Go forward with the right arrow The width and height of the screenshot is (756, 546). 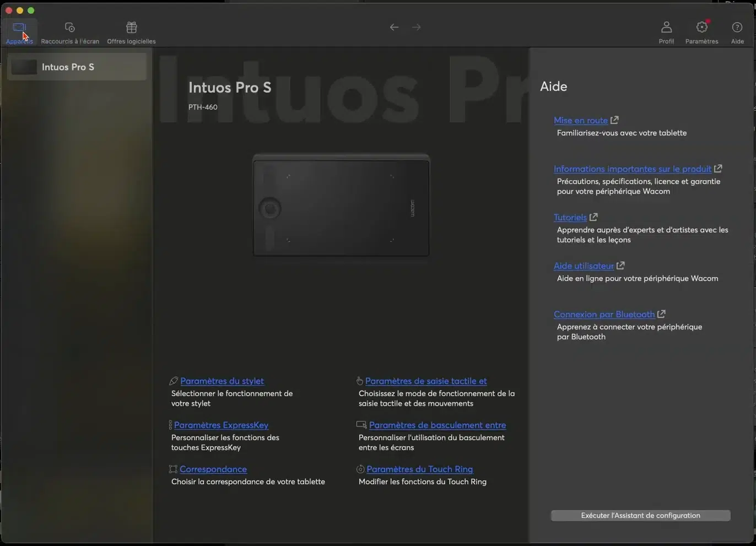pos(416,27)
